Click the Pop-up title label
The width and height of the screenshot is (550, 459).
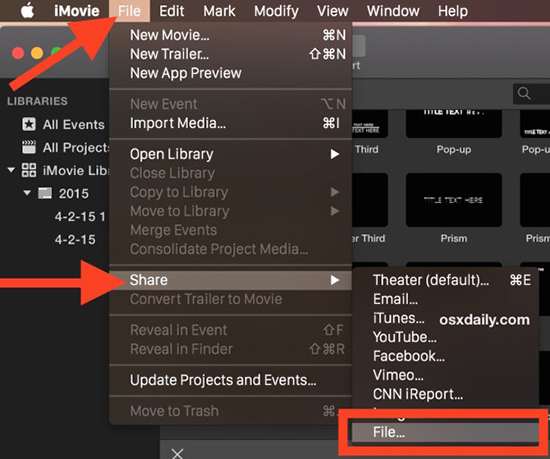click(x=454, y=150)
